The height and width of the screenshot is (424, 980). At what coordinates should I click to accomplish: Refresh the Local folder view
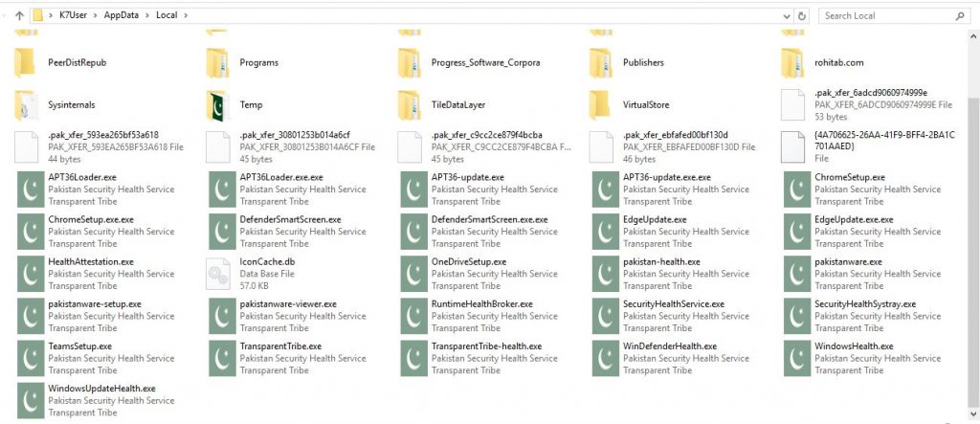point(802,15)
